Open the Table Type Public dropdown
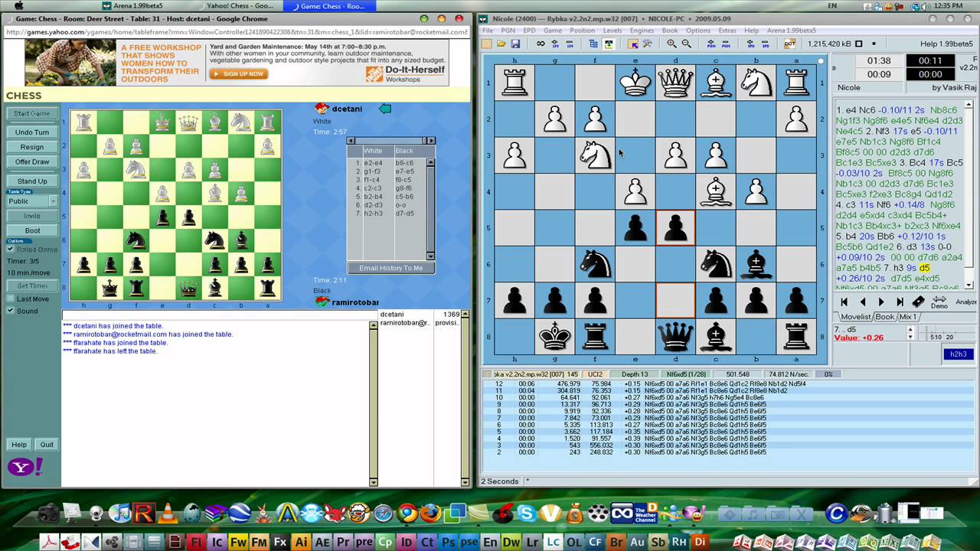The width and height of the screenshot is (980, 551). coord(31,201)
